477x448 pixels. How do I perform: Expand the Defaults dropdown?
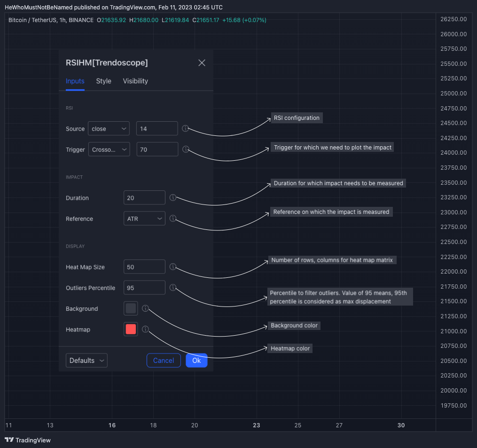(x=86, y=361)
